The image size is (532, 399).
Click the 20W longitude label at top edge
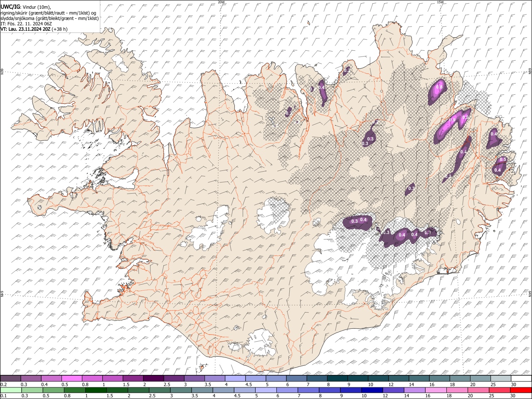pyautogui.click(x=221, y=2)
